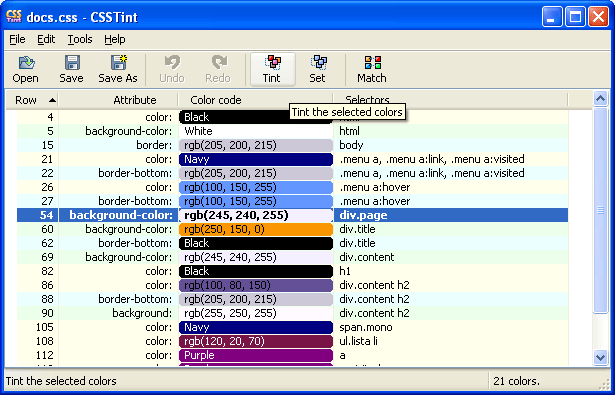Click the 'span.mono' selector cell
The image size is (615, 395).
point(366,327)
